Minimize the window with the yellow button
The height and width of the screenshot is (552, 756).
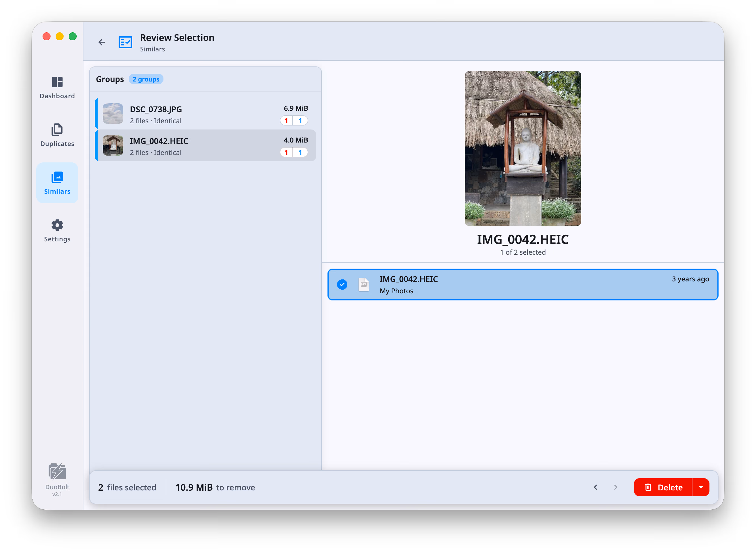click(59, 36)
